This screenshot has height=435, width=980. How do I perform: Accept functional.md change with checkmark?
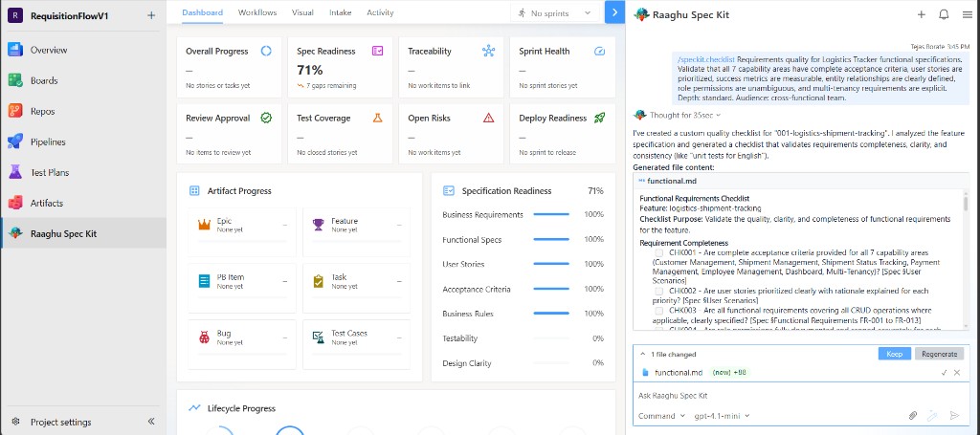pos(944,373)
